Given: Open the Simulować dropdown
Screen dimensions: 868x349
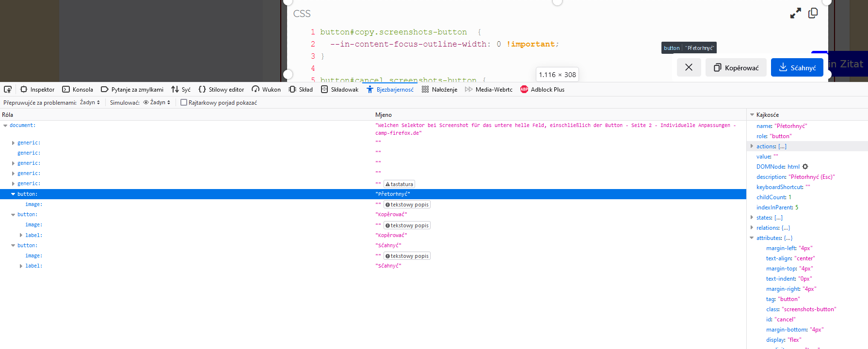Looking at the screenshot, I should [x=157, y=103].
